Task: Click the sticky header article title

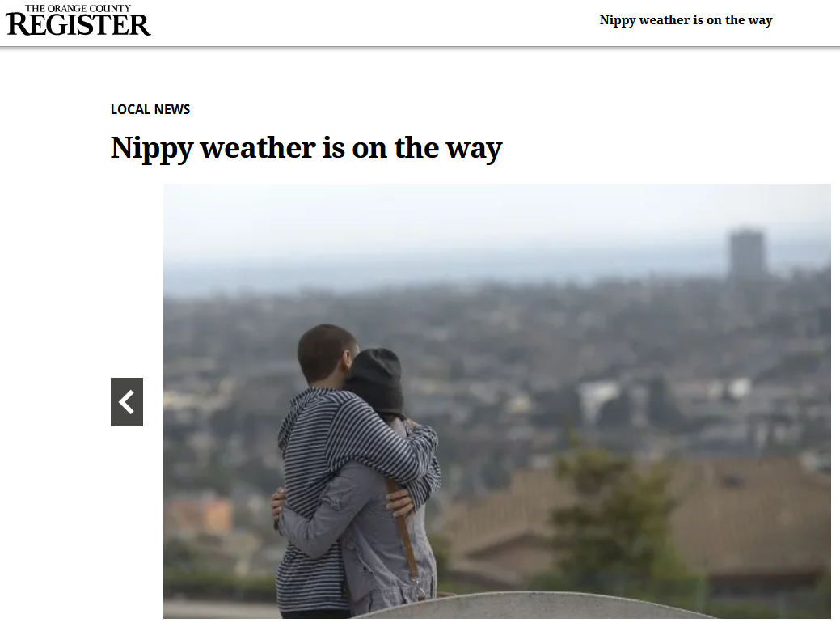Action: (x=686, y=20)
